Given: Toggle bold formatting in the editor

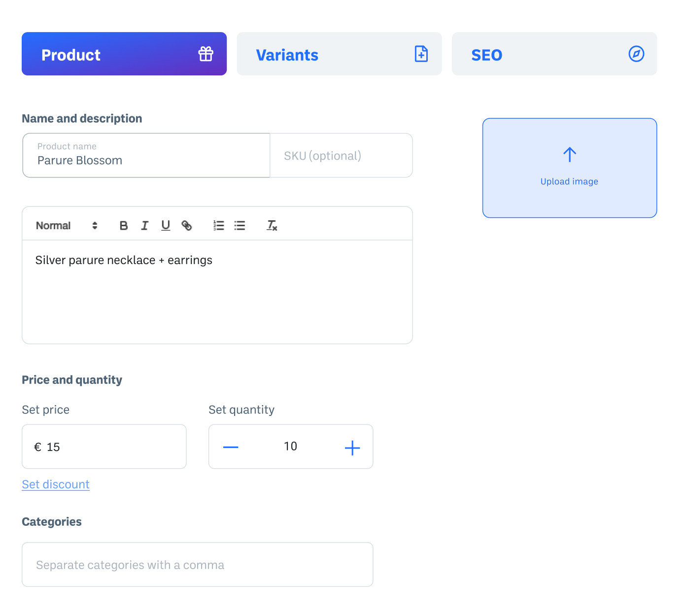Looking at the screenshot, I should 124,226.
